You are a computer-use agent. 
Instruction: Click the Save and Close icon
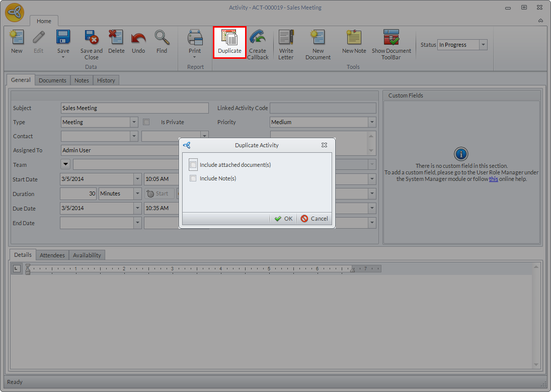[91, 39]
